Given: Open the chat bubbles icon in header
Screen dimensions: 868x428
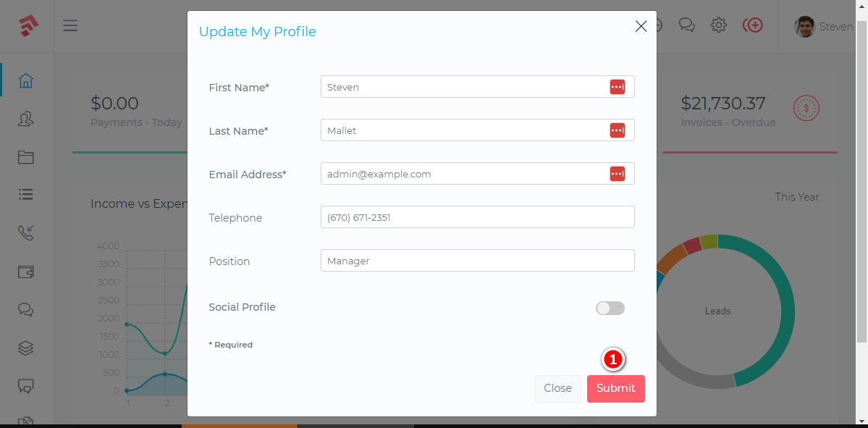Looking at the screenshot, I should [x=686, y=25].
